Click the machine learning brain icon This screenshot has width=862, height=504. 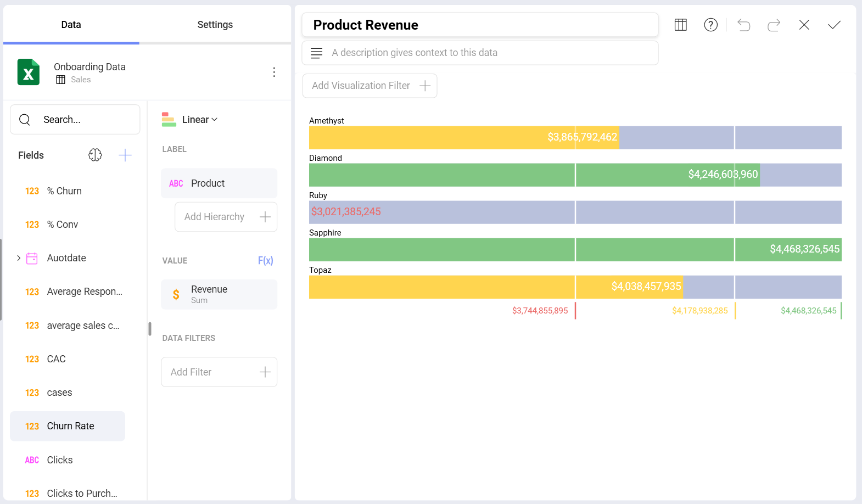95,155
